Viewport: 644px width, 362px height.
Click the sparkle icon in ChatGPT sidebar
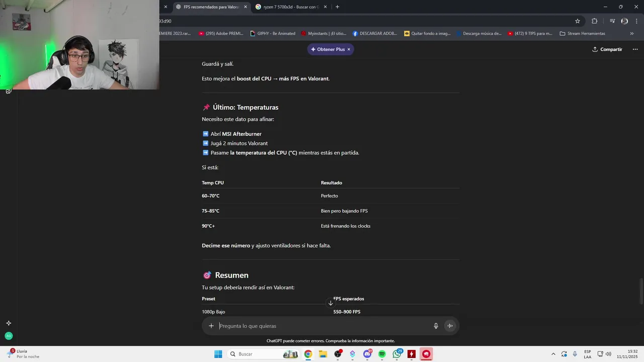(9, 323)
